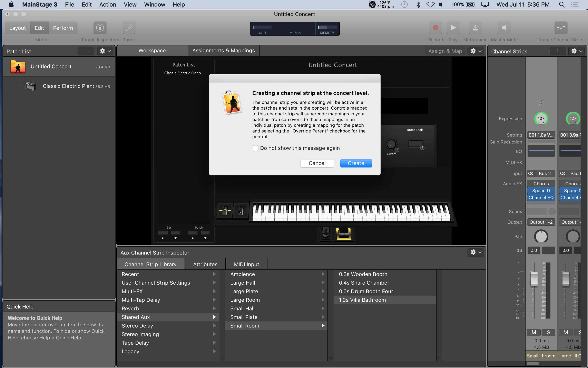Image resolution: width=588 pixels, height=368 pixels.
Task: Solo the Small...hroom channel strip
Action: [x=548, y=332]
